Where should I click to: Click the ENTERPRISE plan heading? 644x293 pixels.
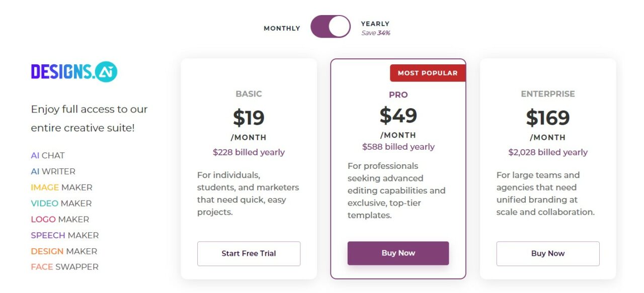[x=547, y=94]
